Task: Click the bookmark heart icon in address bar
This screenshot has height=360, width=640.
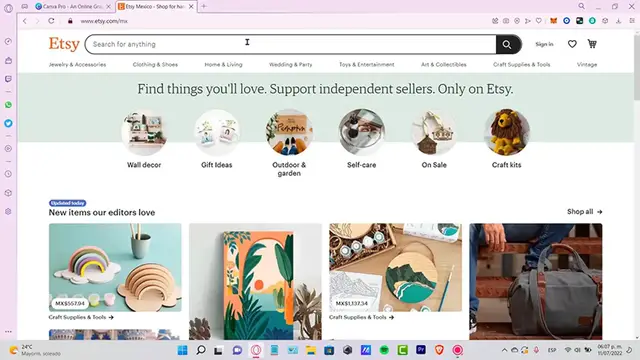Action: tap(539, 21)
